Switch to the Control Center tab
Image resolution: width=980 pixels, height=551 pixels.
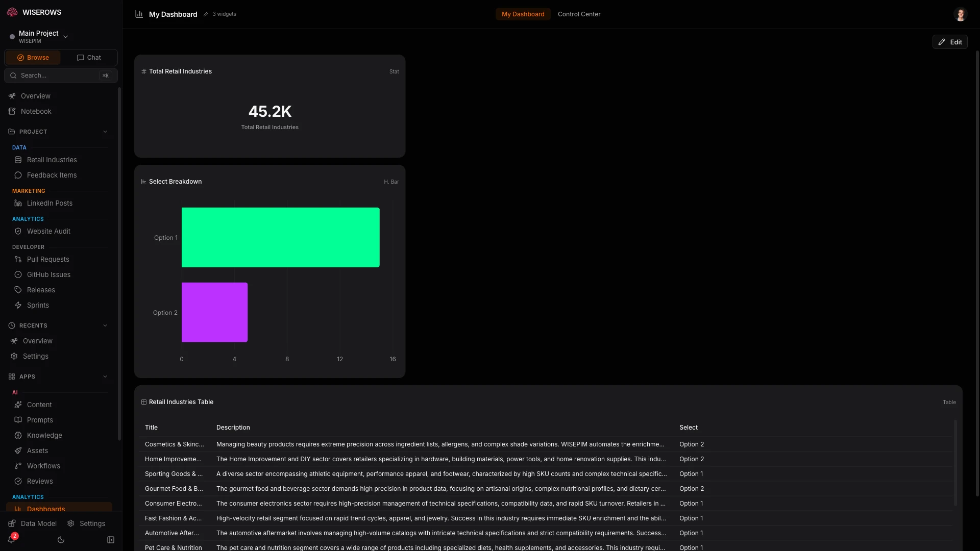click(579, 14)
